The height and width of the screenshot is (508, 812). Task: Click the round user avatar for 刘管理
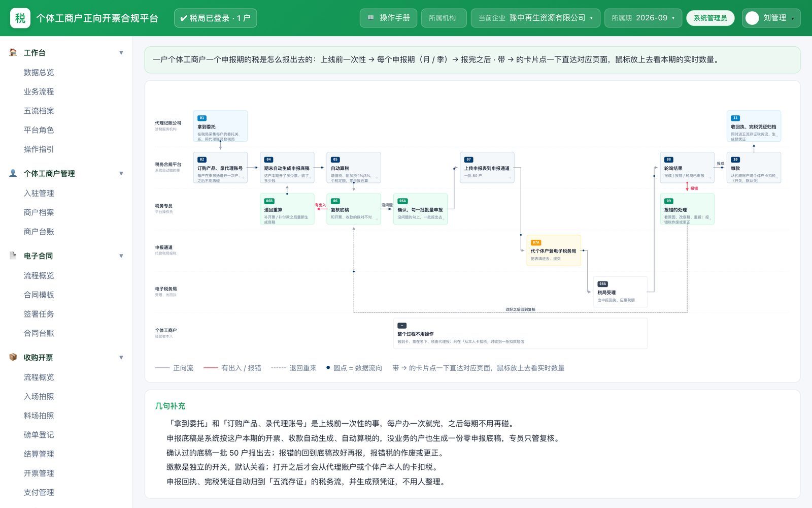[752, 18]
